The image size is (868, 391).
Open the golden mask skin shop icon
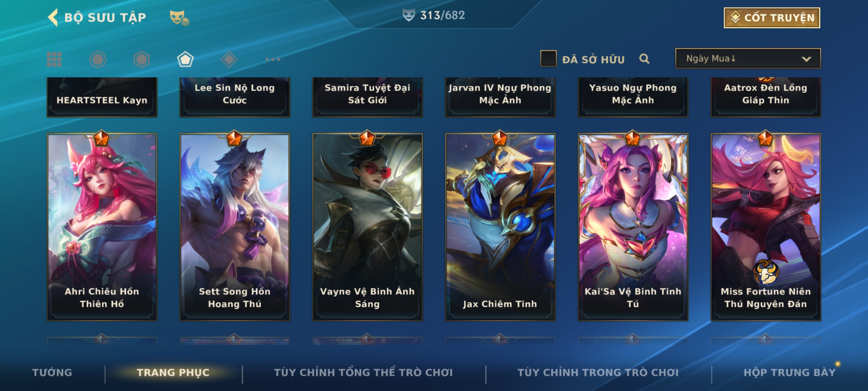coord(179,17)
